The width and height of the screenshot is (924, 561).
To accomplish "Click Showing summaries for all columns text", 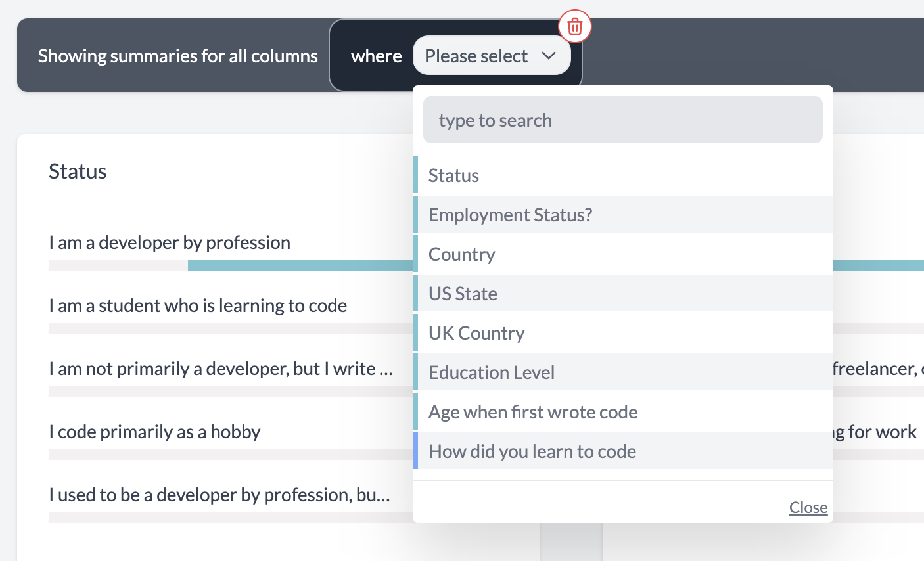I will [x=177, y=55].
